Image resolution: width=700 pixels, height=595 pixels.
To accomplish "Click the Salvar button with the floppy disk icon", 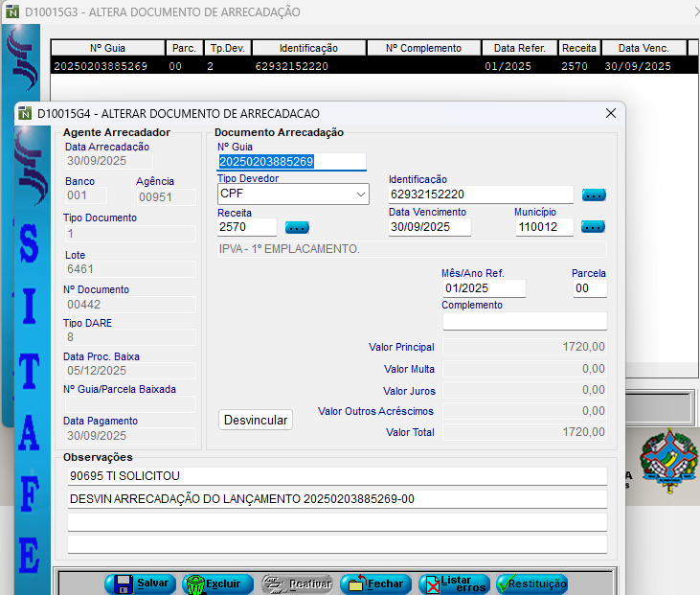I will click(138, 584).
